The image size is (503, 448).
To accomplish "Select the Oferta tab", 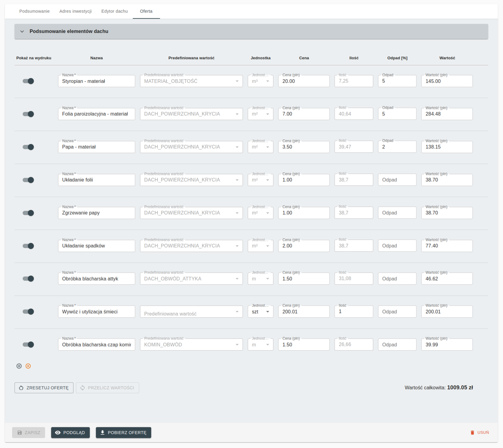I will coord(146,11).
